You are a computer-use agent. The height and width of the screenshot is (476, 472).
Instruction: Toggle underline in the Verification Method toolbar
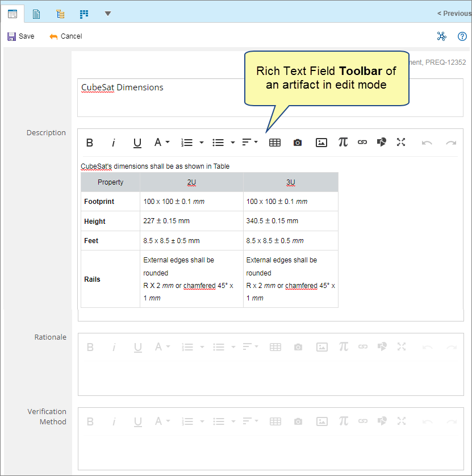138,421
